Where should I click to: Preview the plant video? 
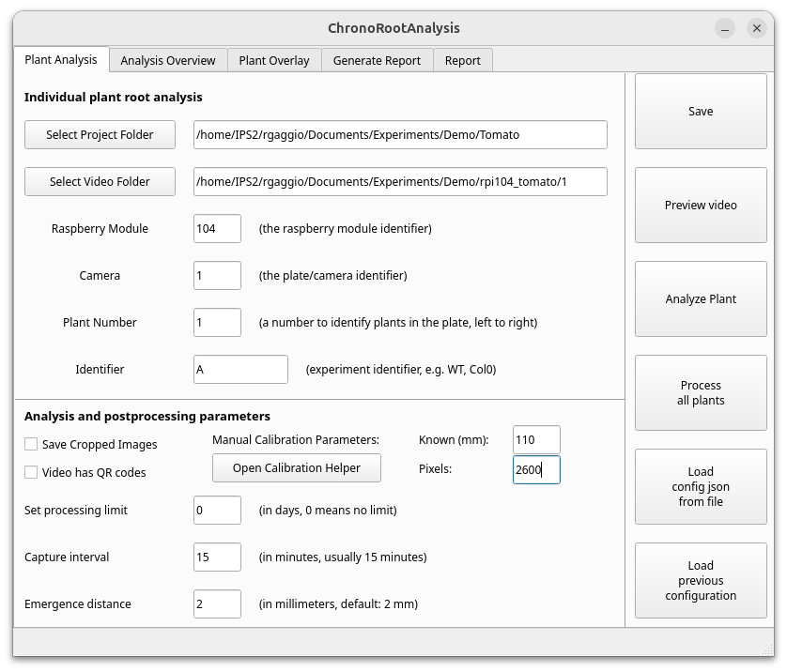tap(701, 205)
